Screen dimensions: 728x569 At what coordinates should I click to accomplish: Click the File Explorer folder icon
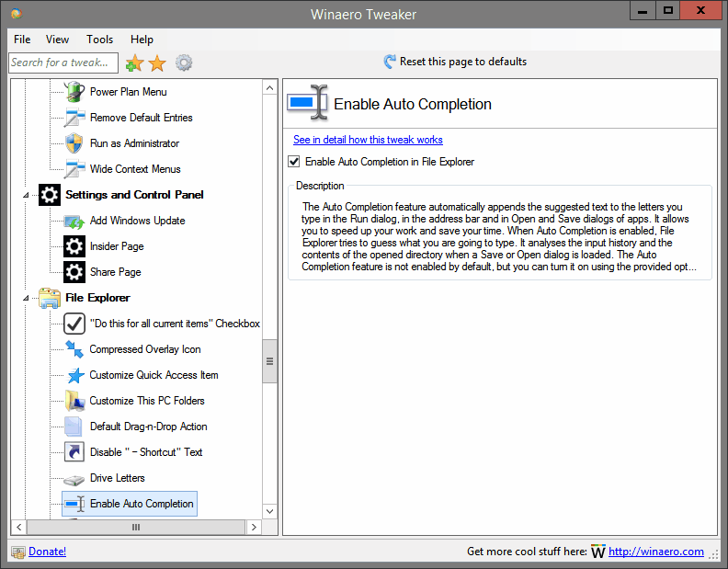(x=50, y=298)
